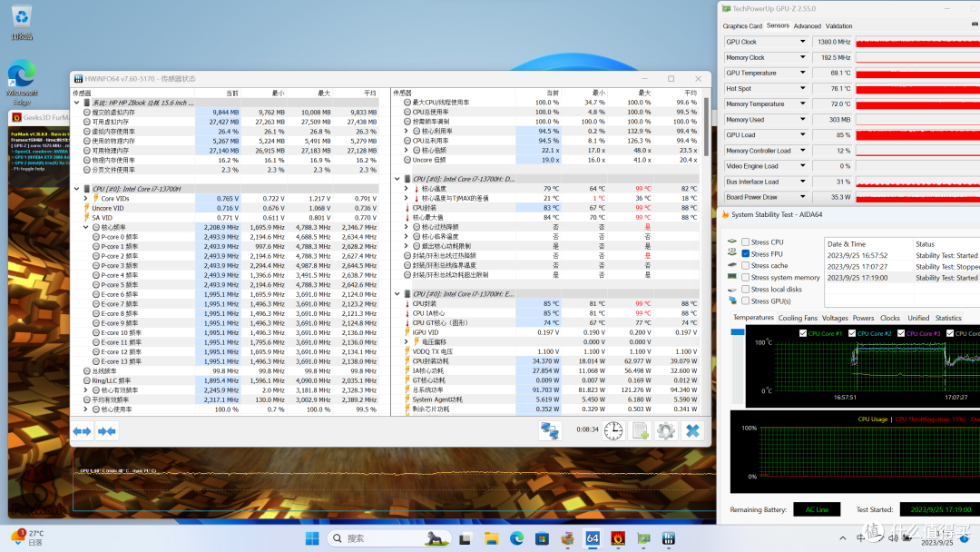The width and height of the screenshot is (980, 552).
Task: Toggle CPU Core #1 graph checkbox
Action: coord(803,333)
